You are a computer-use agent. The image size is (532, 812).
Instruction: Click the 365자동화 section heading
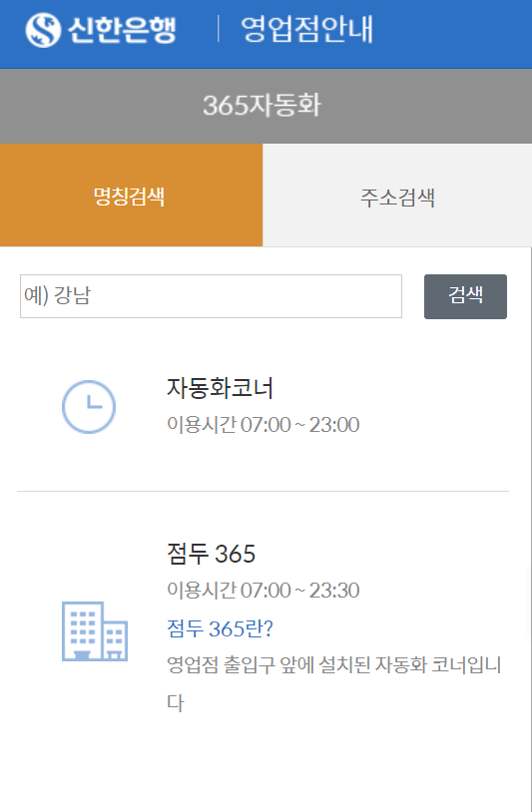tap(263, 105)
